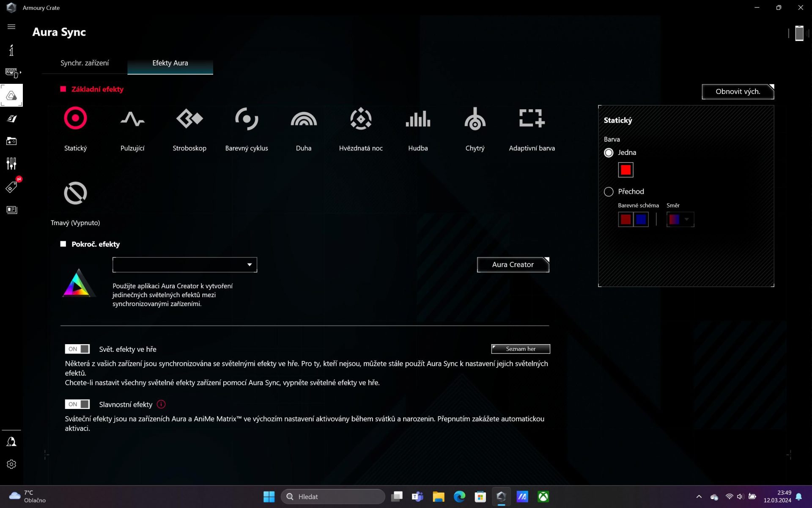Select the Barevný cyklus effect icon
Screen dimensions: 812x508
pyautogui.click(x=247, y=119)
